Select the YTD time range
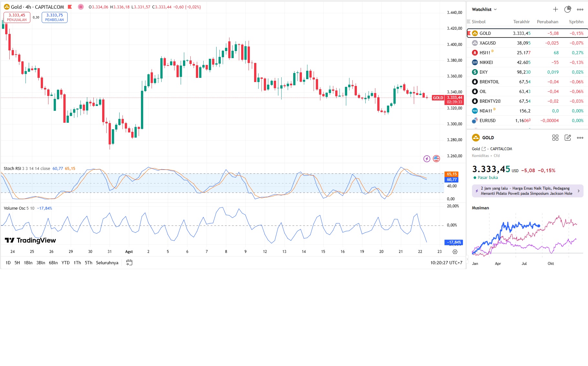The height and width of the screenshot is (366, 588). [66, 263]
